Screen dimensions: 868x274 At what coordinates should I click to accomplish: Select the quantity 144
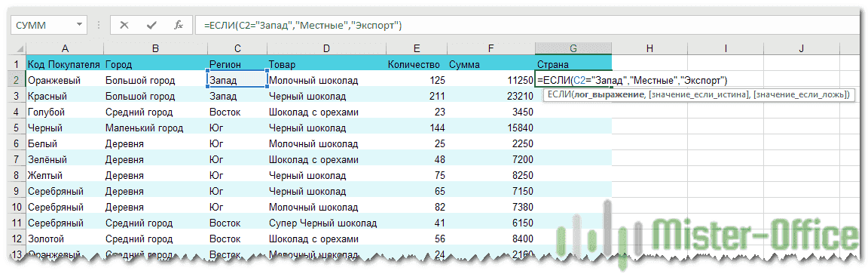416,128
